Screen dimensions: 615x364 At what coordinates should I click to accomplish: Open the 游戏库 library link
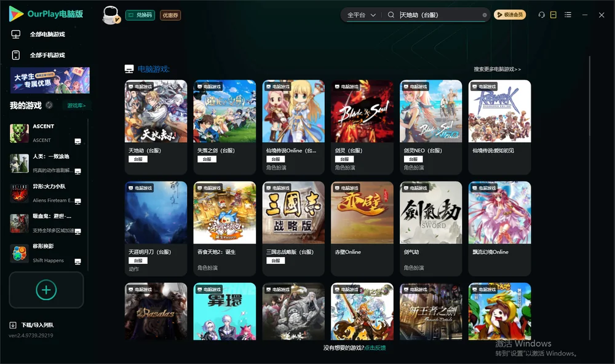click(76, 106)
